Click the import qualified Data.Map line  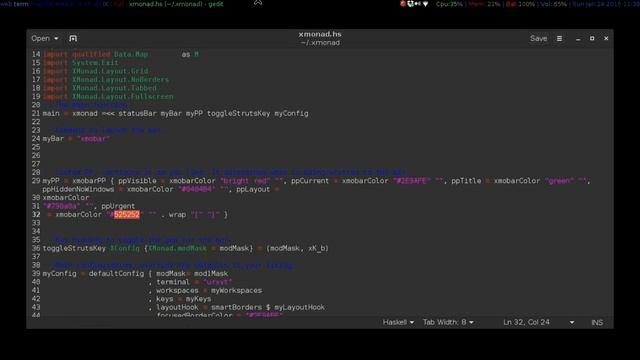tap(121, 54)
